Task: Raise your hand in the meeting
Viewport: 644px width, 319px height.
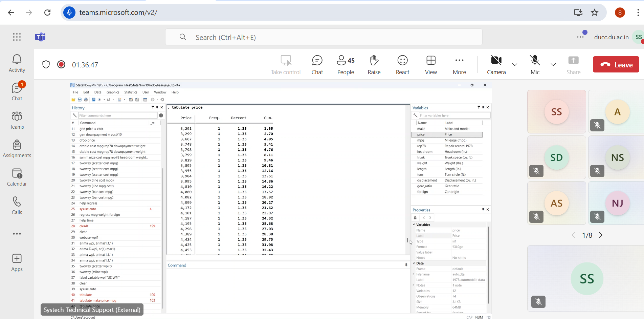Action: pos(374,65)
